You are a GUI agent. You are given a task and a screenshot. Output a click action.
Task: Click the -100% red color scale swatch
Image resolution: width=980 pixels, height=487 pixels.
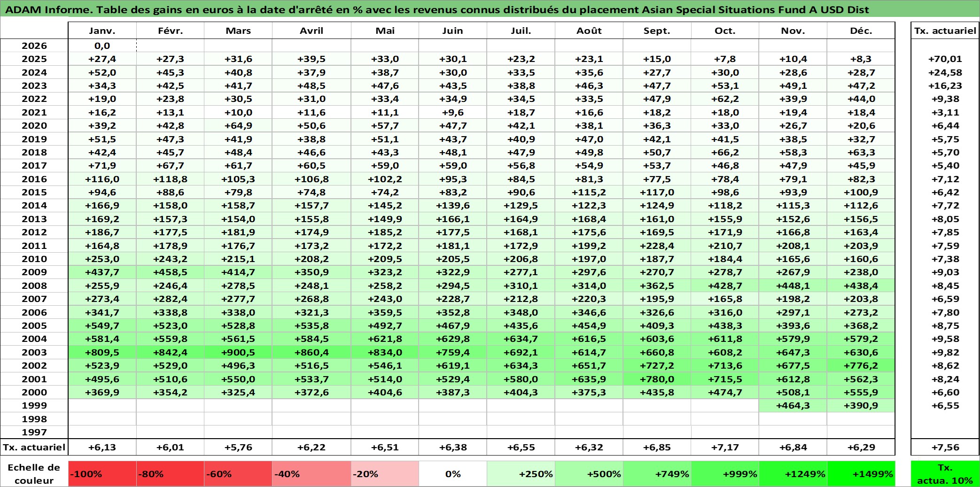(102, 474)
